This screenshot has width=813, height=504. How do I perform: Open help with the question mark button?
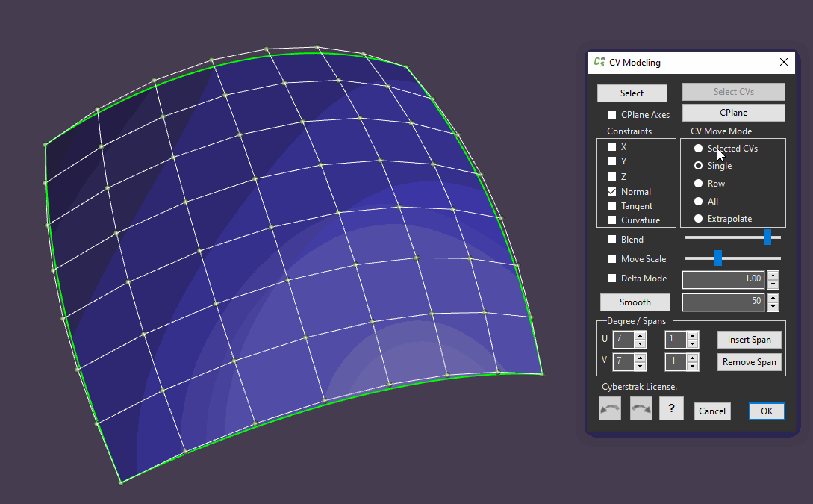671,408
